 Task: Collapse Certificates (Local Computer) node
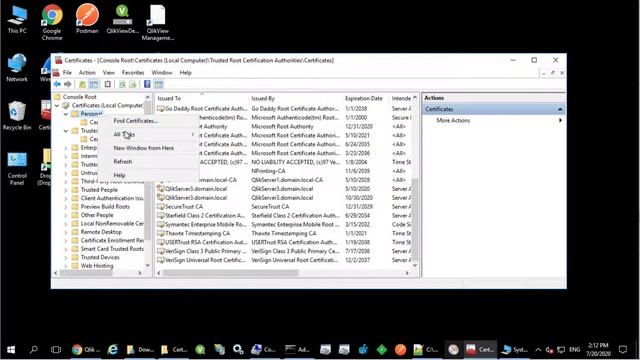[57, 105]
